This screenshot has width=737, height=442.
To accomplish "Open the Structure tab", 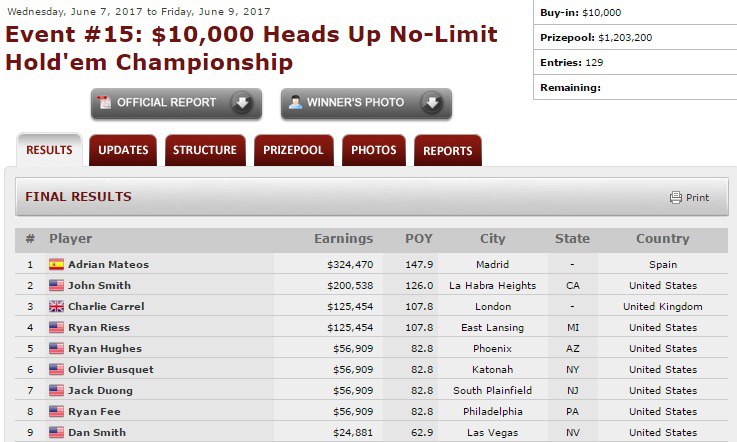I will [x=205, y=151].
